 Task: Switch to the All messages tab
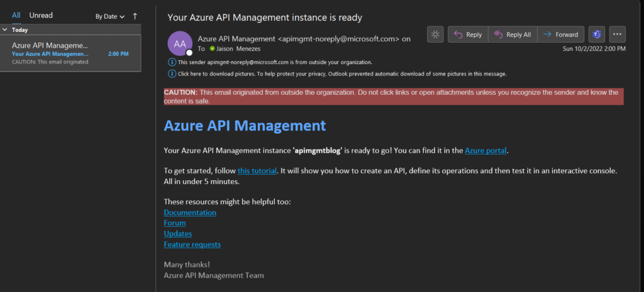pos(16,16)
